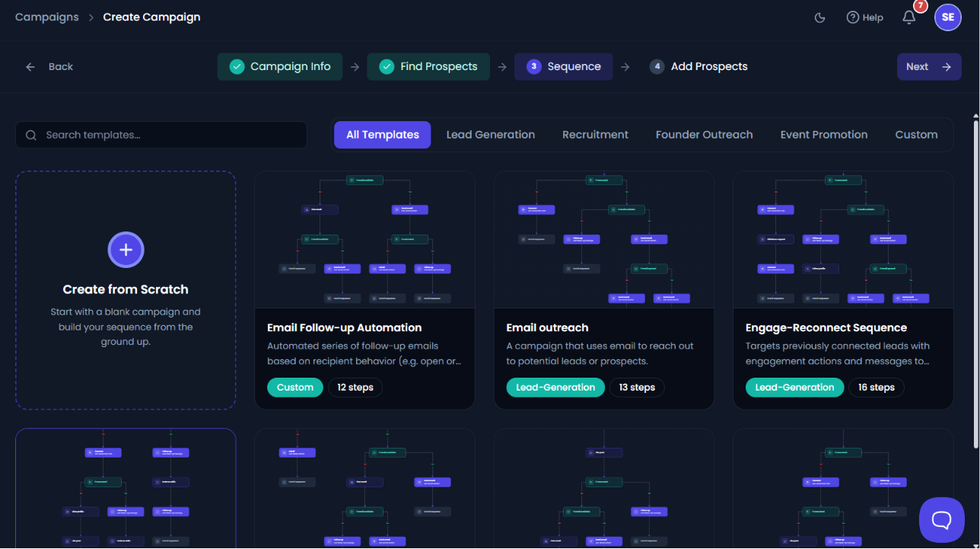
Task: Switch to the Recruitment tab
Action: [595, 135]
